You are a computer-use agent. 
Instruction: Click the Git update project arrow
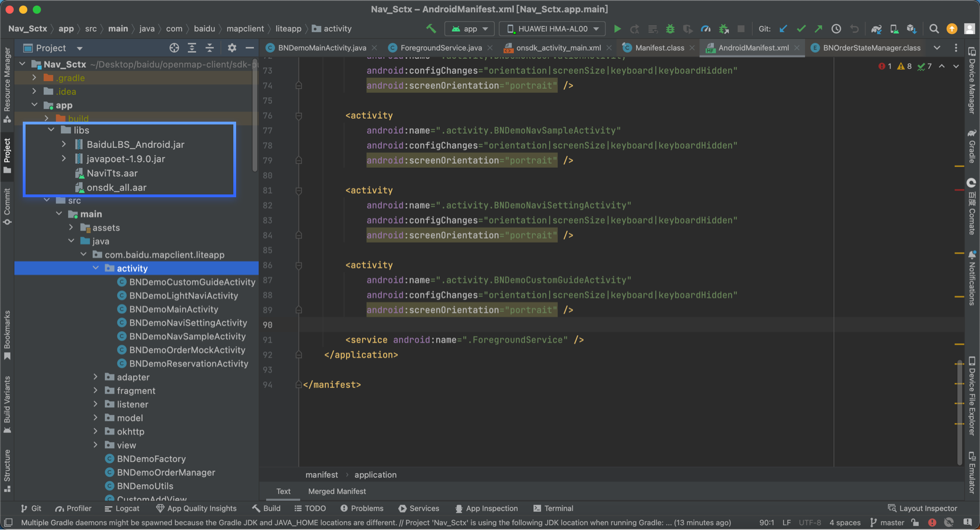pos(783,29)
